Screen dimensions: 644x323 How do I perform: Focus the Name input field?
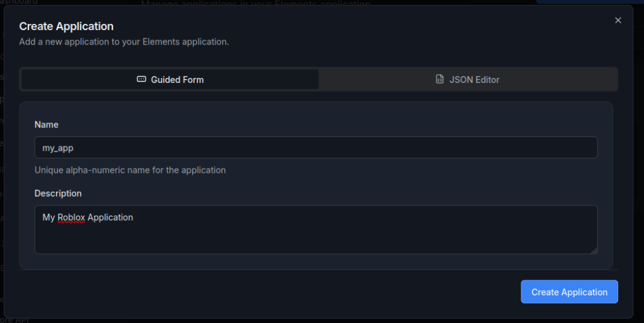click(316, 148)
